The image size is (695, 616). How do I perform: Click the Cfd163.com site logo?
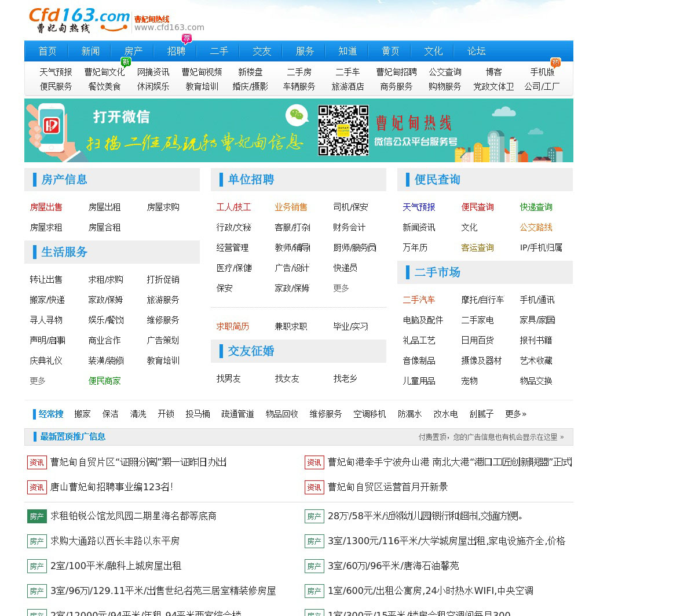pyautogui.click(x=79, y=21)
